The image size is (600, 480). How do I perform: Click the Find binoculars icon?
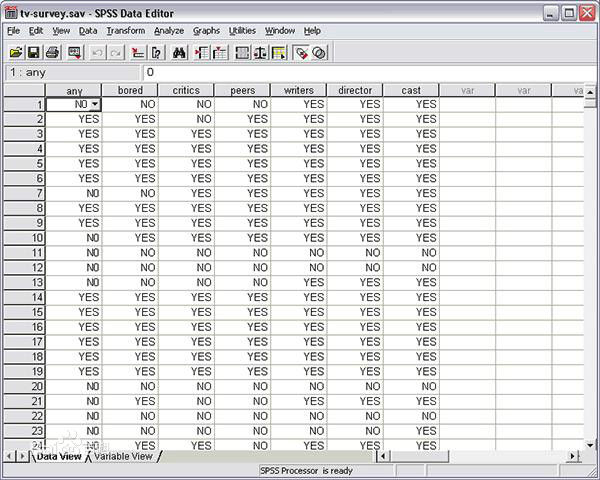(x=179, y=52)
